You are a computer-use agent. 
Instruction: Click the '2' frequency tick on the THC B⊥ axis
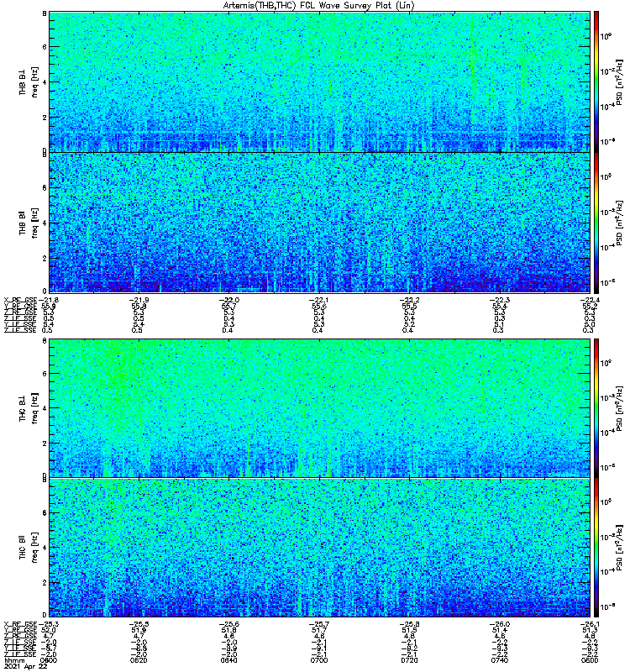coord(45,444)
